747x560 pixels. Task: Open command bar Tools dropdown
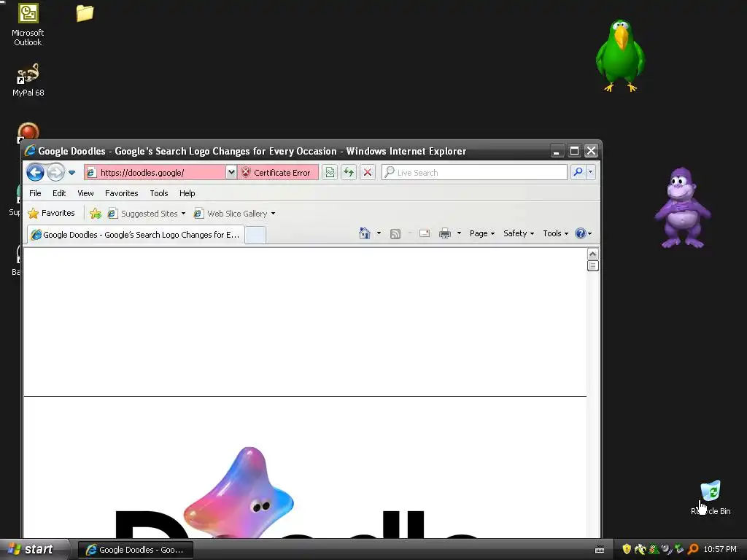click(555, 233)
